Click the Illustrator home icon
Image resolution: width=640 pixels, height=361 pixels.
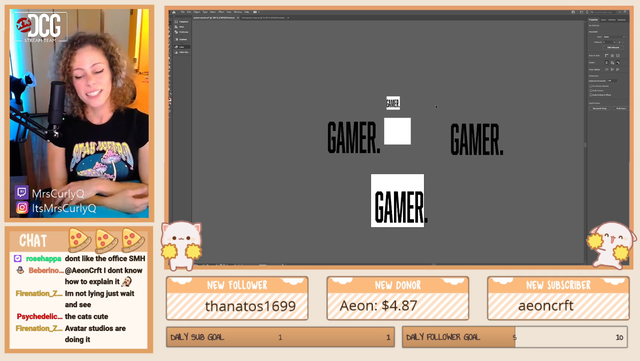pyautogui.click(x=174, y=12)
